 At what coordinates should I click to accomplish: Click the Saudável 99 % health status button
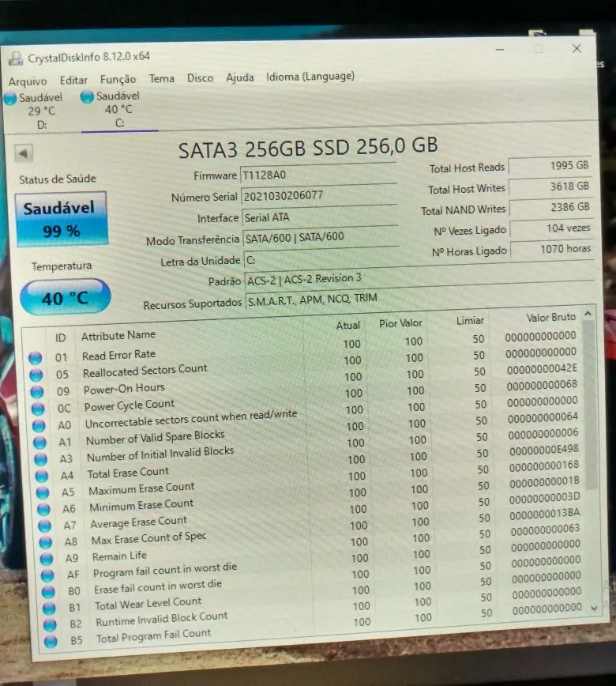[x=62, y=219]
